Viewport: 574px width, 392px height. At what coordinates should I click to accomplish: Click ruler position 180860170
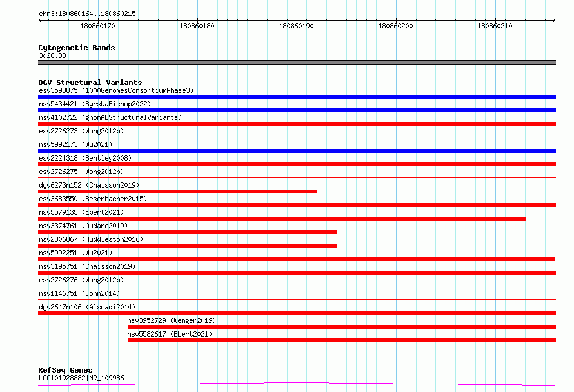click(x=98, y=26)
